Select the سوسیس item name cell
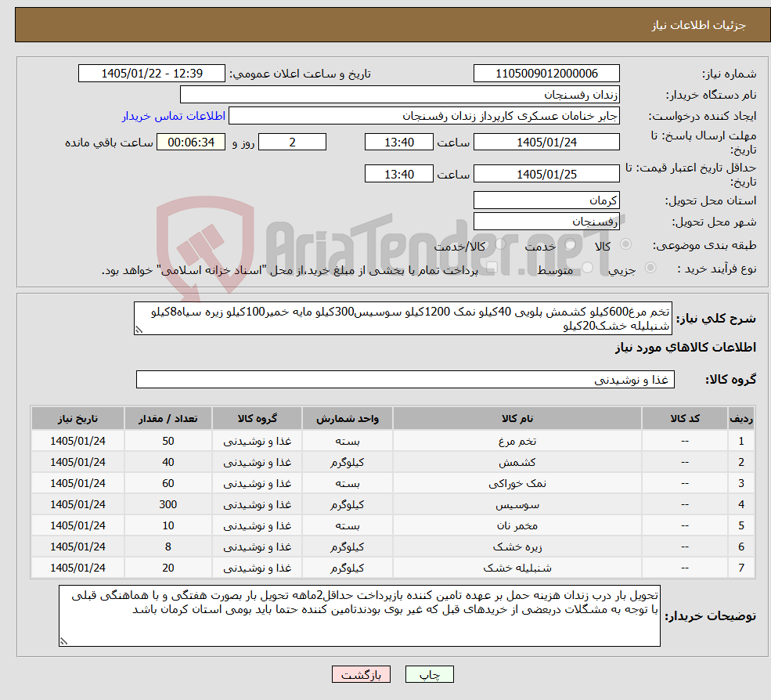 click(x=517, y=505)
